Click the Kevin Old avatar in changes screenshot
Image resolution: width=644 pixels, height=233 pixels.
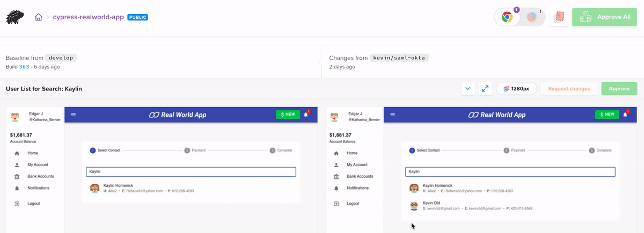coord(414,206)
